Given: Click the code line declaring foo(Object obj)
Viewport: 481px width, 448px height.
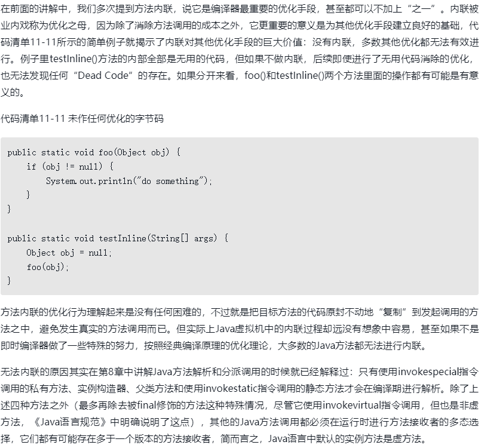Looking at the screenshot, I should point(94,152).
